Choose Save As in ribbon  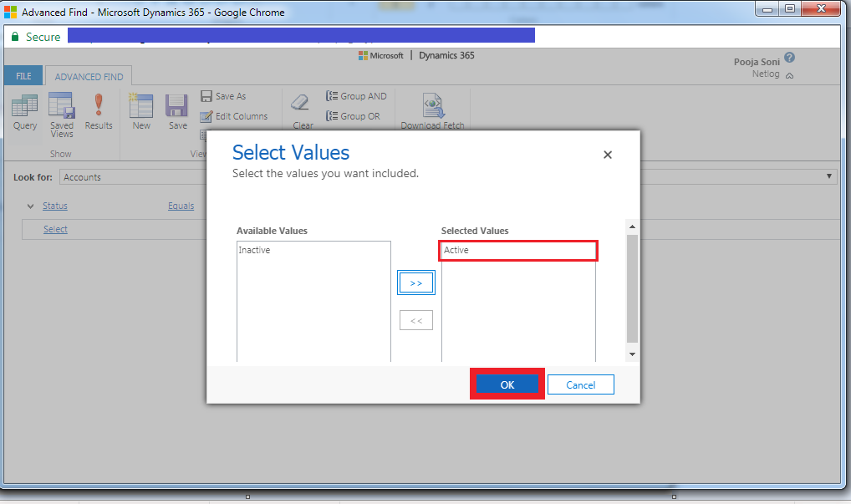(223, 96)
